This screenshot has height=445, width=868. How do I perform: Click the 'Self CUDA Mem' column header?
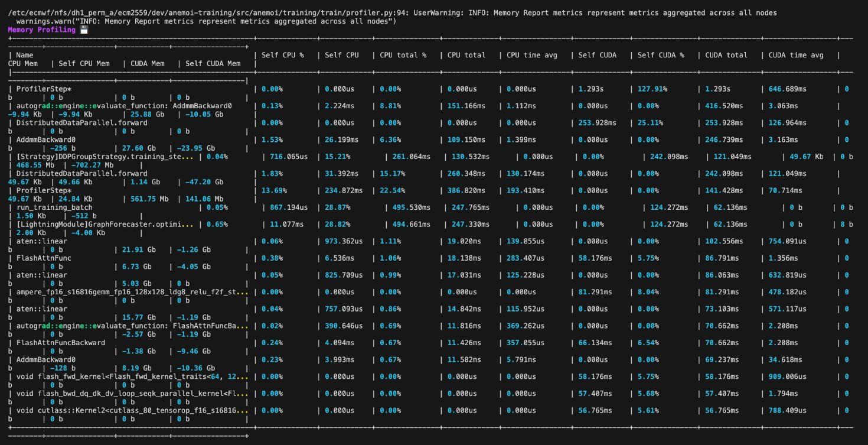[213, 64]
